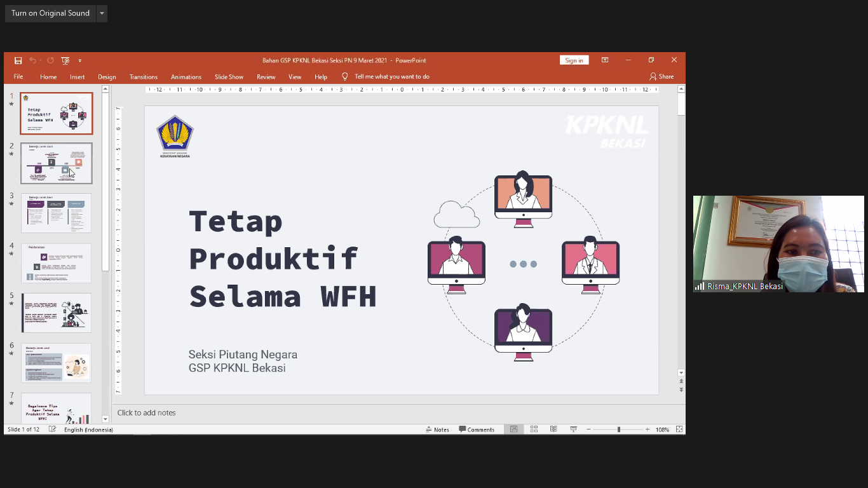This screenshot has width=868, height=488.
Task: Click the Tell me what you want to do box
Action: tap(392, 77)
